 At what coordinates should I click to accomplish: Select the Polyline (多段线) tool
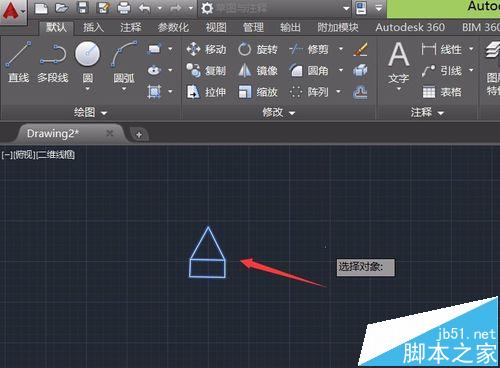pyautogui.click(x=53, y=62)
